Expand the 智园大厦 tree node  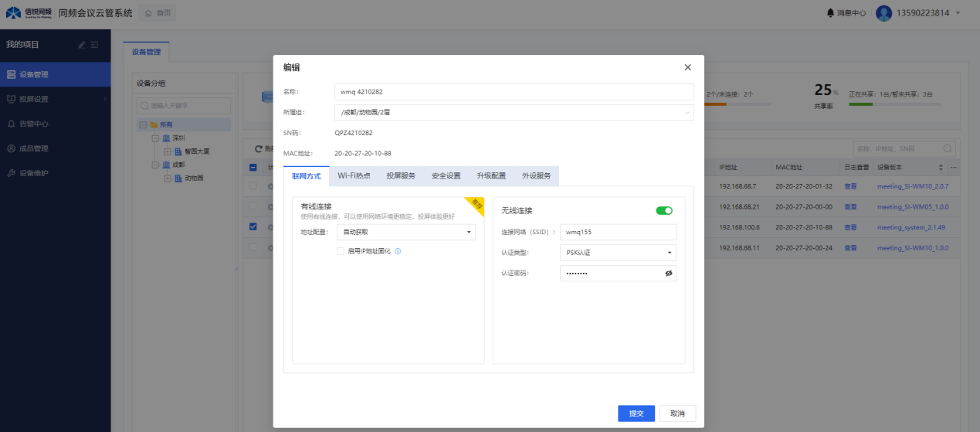click(x=168, y=151)
